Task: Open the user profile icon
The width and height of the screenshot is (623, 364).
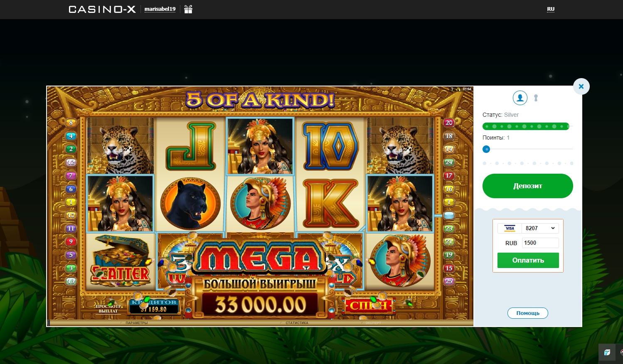Action: 520,98
